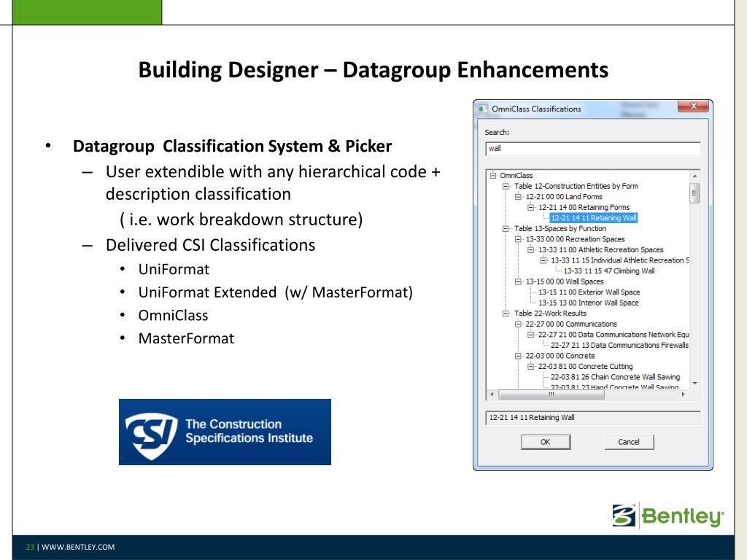The image size is (747, 560).
Task: Click the 'UniFormat' bullet text
Action: point(174,270)
